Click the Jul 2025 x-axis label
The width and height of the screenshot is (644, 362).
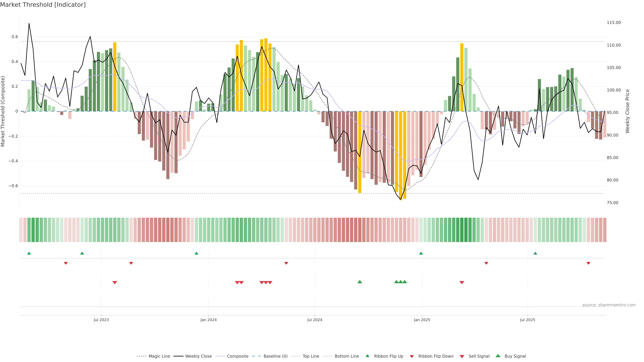[527, 320]
